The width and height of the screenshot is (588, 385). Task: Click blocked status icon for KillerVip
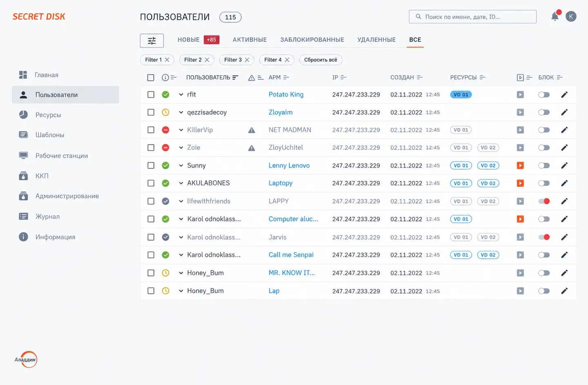point(165,130)
